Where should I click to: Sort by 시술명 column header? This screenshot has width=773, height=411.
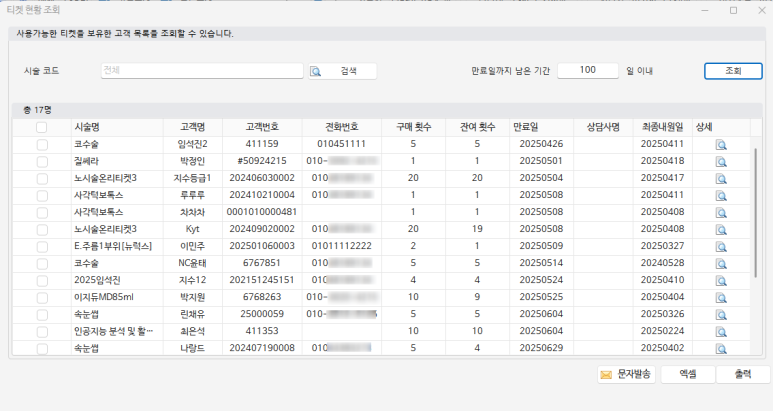pos(117,127)
